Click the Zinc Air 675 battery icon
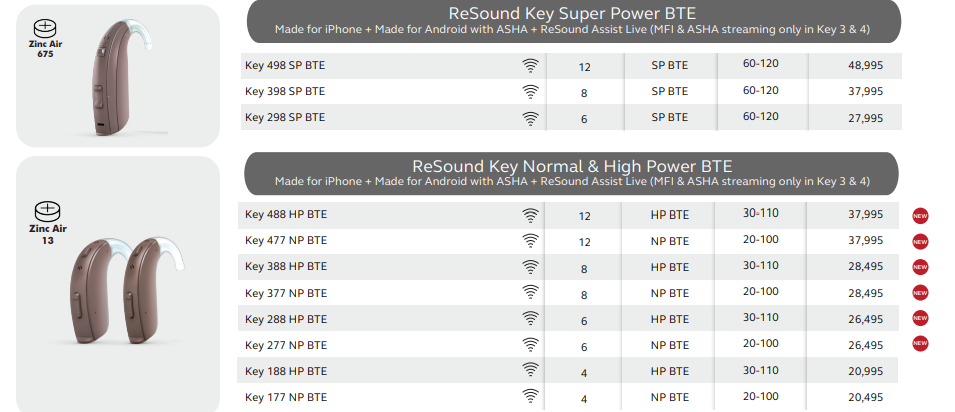 [x=44, y=28]
